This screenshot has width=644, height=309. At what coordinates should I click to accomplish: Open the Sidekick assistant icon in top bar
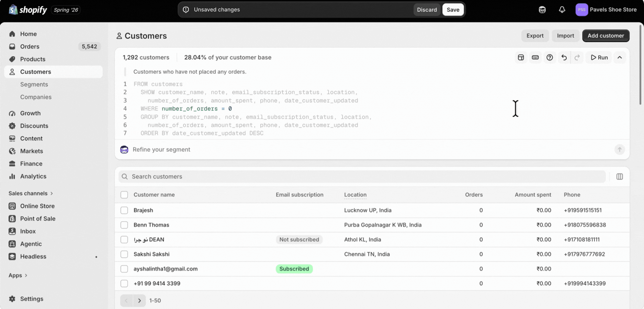[542, 10]
